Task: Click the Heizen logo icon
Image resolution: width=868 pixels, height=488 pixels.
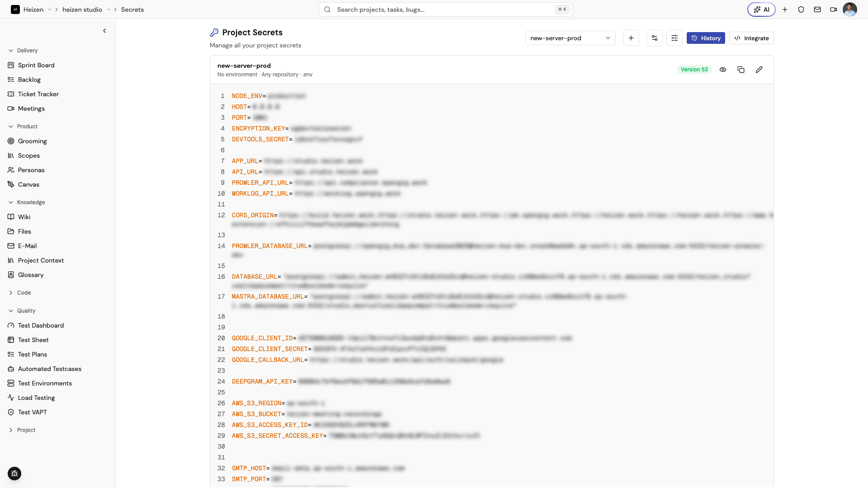Action: (15, 9)
